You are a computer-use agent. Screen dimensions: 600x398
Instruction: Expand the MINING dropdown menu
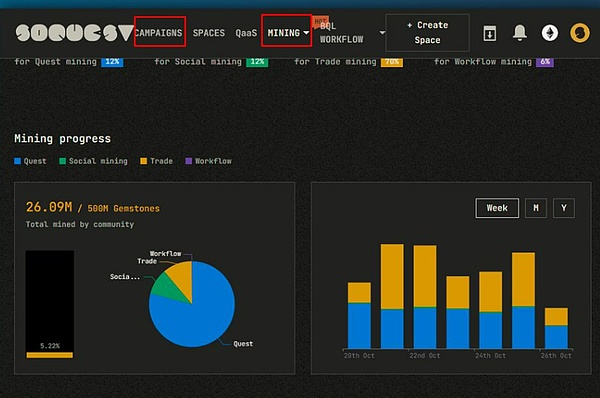[288, 33]
